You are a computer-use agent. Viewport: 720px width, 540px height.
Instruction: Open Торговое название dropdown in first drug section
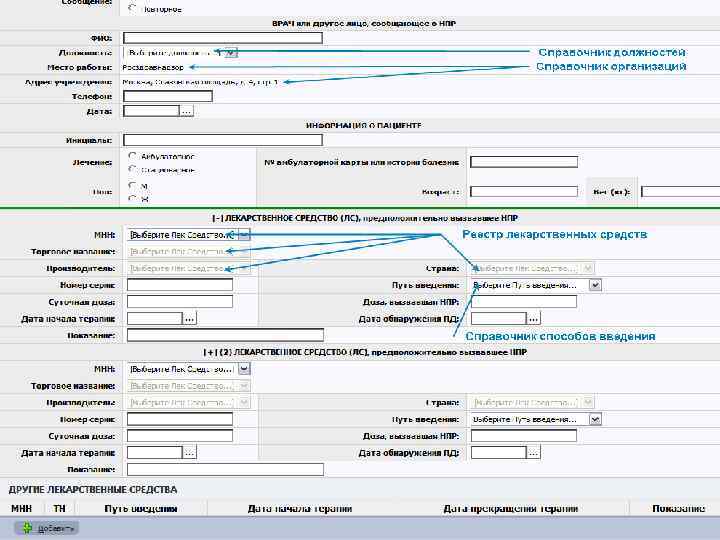point(244,252)
